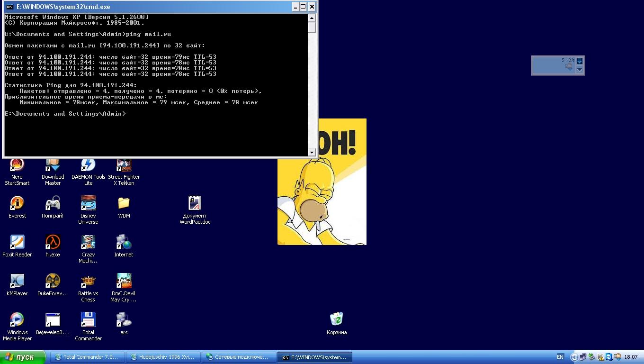Click the 18:07 taskbar clock
This screenshot has height=364, width=644.
click(631, 357)
